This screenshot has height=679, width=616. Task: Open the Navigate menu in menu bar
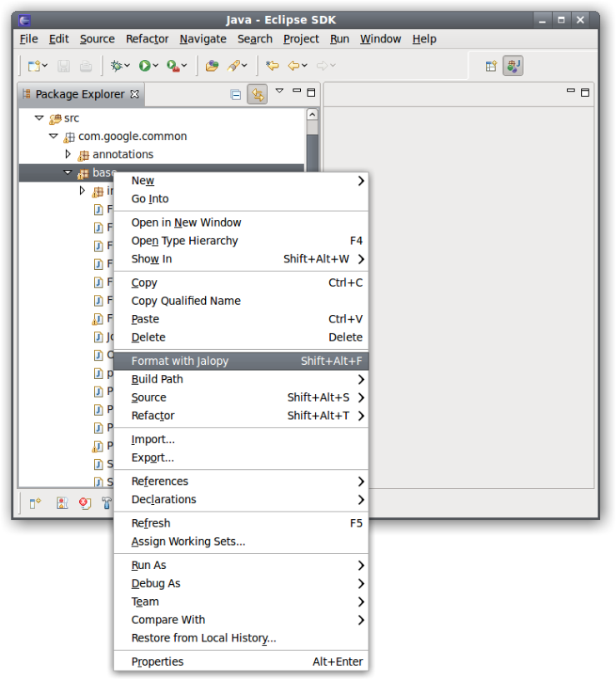pyautogui.click(x=203, y=39)
